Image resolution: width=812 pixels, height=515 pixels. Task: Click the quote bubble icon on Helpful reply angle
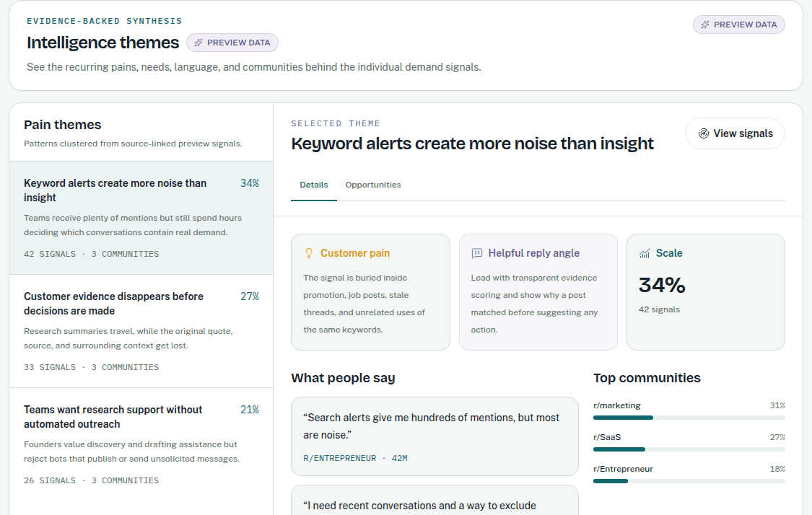pyautogui.click(x=476, y=253)
